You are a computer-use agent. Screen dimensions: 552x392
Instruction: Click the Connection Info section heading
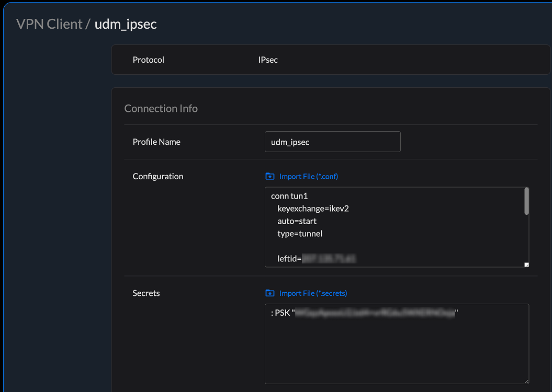pos(161,108)
